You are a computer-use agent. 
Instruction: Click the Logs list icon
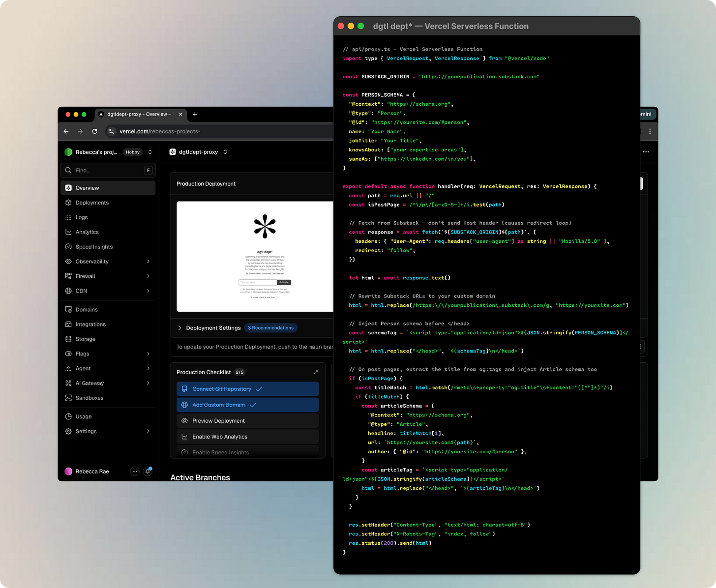click(x=68, y=217)
